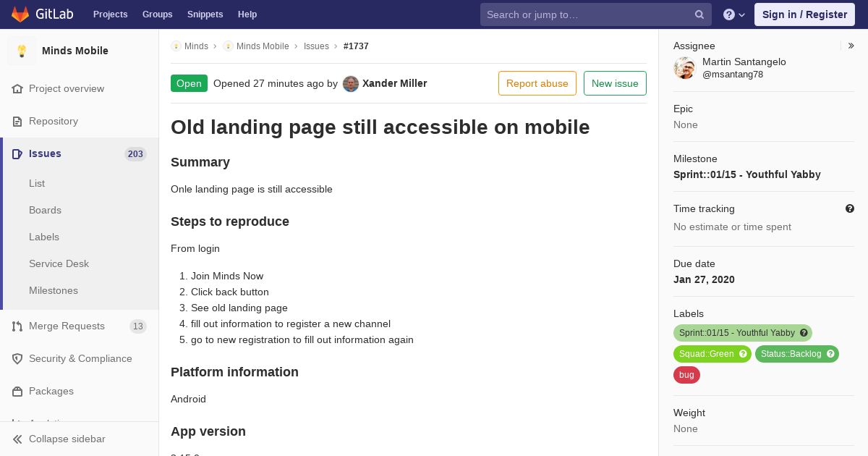The width and height of the screenshot is (868, 456).
Task: Click help icon on Sprint::01/15 label
Action: point(804,333)
